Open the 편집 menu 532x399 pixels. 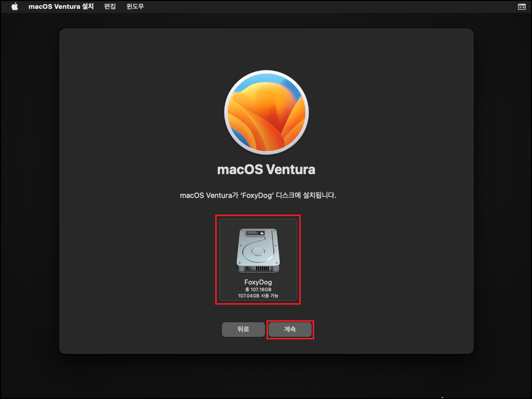point(110,6)
